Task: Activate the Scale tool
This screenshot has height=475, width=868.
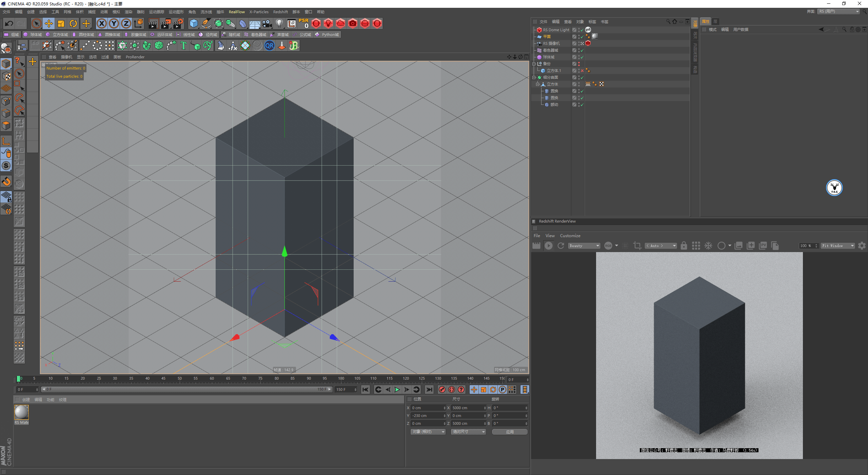Action: click(x=61, y=23)
